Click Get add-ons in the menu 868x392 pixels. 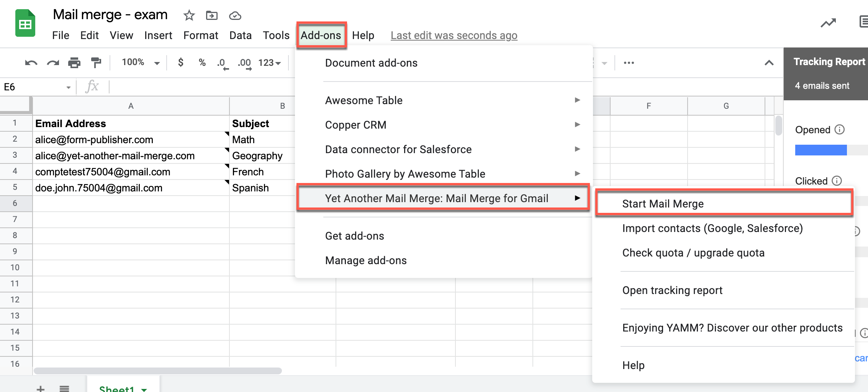[x=354, y=236]
